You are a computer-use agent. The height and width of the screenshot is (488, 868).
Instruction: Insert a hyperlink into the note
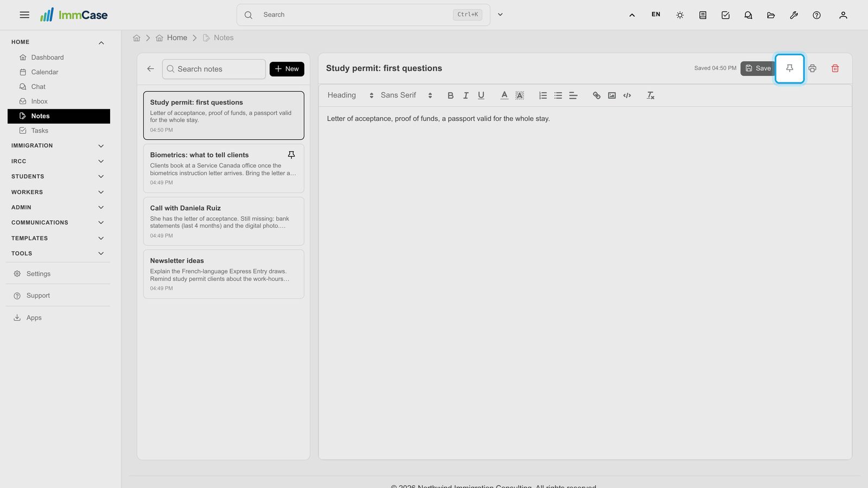(596, 95)
